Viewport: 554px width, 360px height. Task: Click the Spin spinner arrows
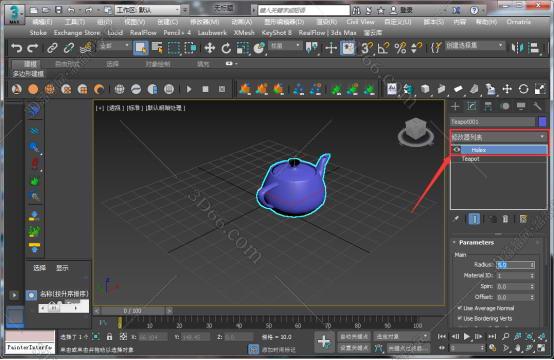point(532,287)
